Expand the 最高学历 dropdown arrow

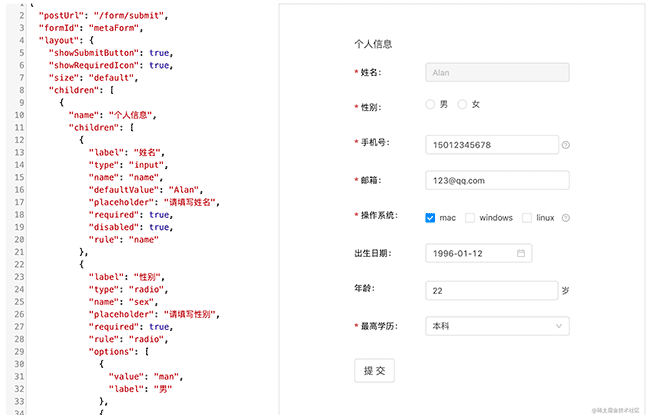[x=559, y=326]
